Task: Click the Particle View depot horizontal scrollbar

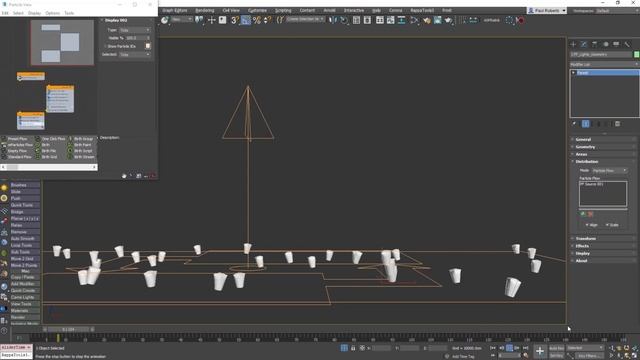Action: (x=49, y=167)
